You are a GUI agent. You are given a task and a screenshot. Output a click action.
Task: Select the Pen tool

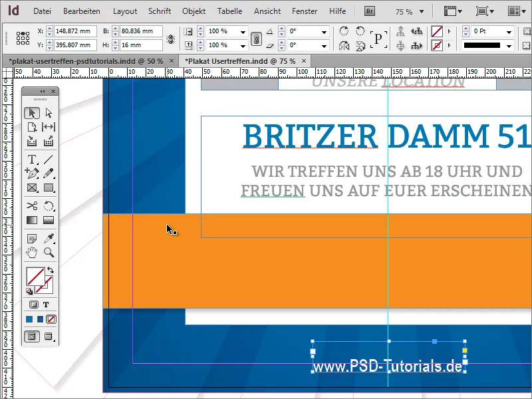32,174
